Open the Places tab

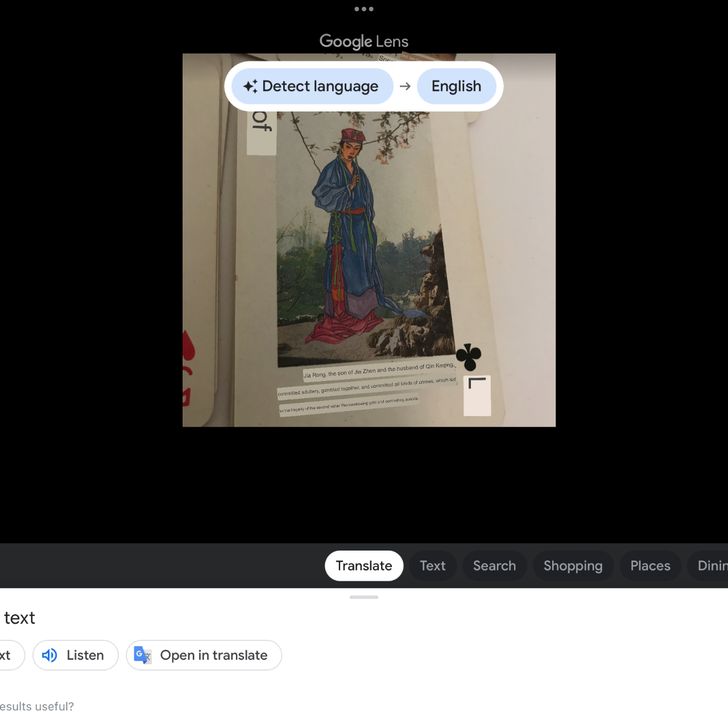[x=650, y=566]
